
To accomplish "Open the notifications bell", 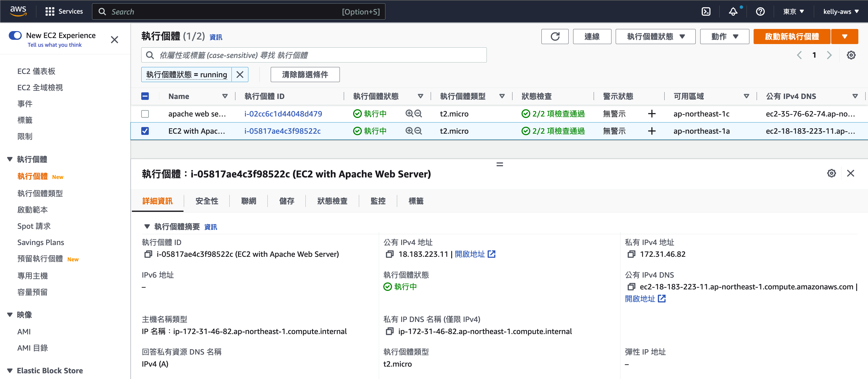I will [733, 11].
